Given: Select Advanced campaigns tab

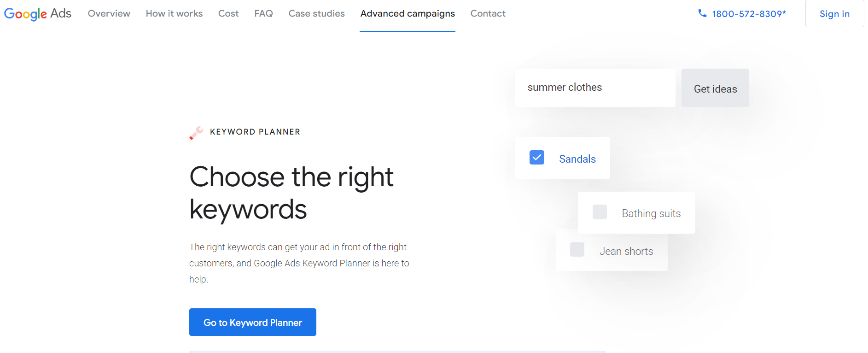Looking at the screenshot, I should (x=408, y=14).
